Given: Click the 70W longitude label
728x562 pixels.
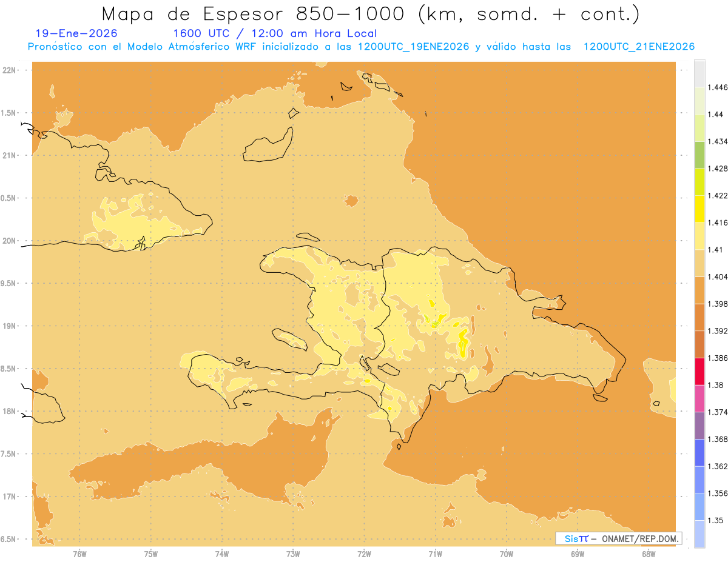Looking at the screenshot, I should click(507, 553).
